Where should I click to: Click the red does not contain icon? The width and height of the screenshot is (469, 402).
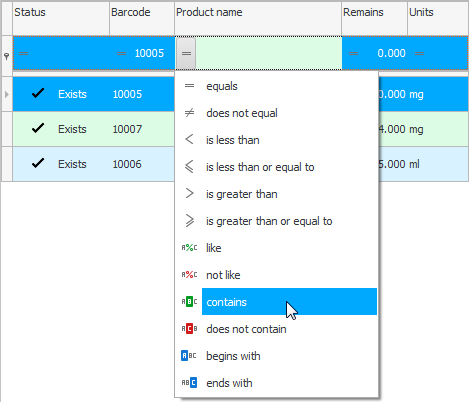(189, 329)
